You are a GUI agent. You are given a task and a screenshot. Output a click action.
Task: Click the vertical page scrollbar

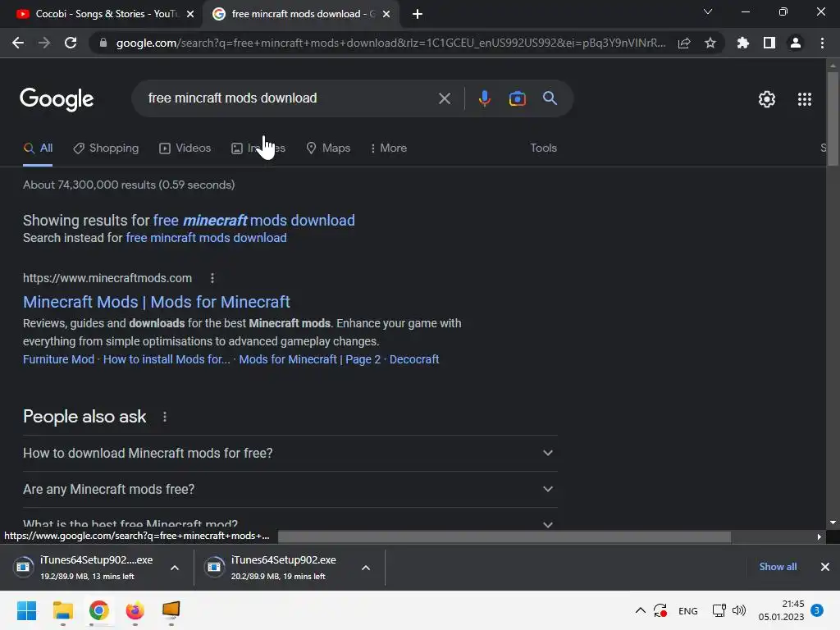pos(833,118)
